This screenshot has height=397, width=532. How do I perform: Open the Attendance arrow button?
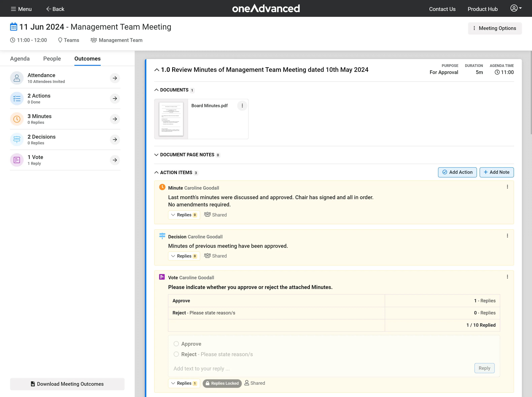115,78
